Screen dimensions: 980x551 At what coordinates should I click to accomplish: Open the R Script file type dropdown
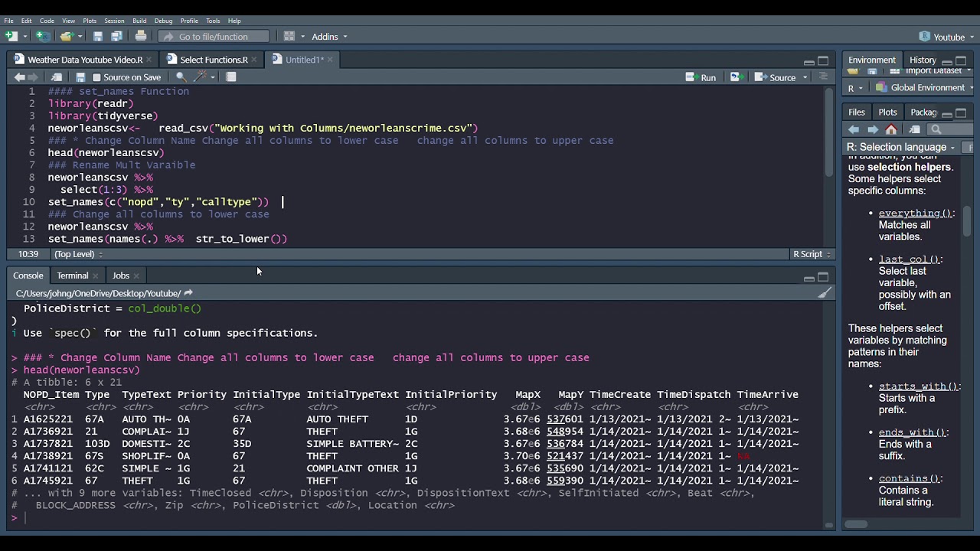[x=811, y=254]
